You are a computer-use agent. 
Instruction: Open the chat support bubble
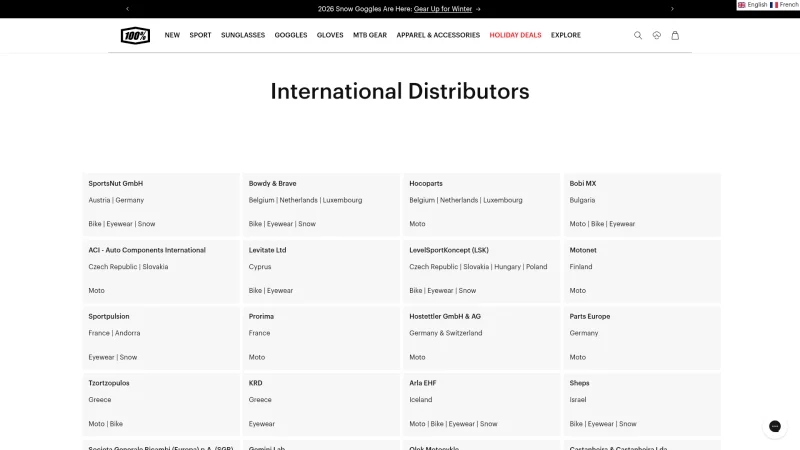774,426
